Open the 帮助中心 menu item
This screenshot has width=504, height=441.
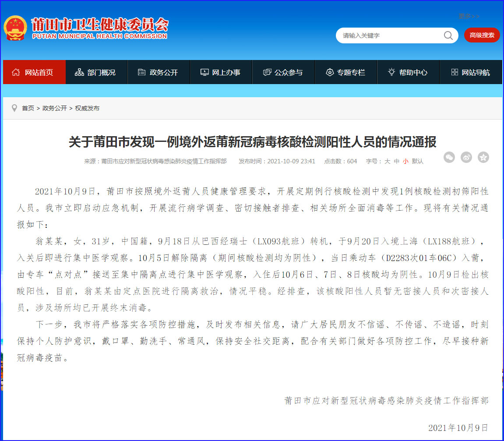(408, 72)
